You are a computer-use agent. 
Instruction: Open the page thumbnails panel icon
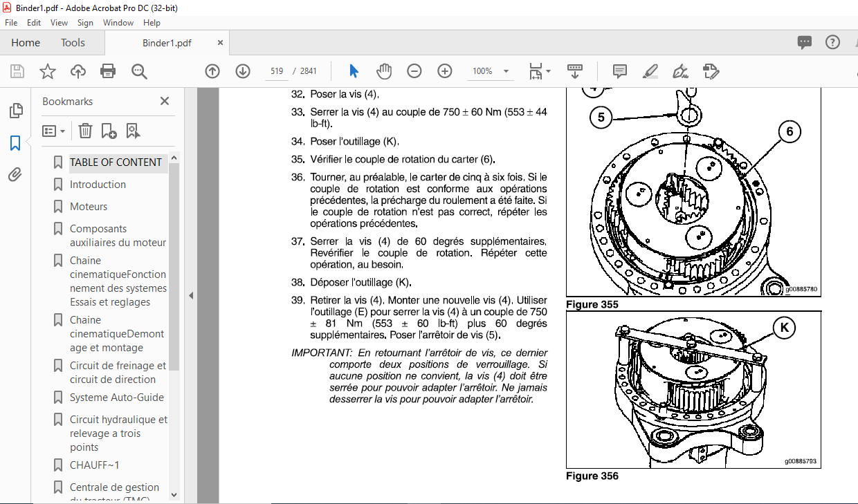coord(15,111)
